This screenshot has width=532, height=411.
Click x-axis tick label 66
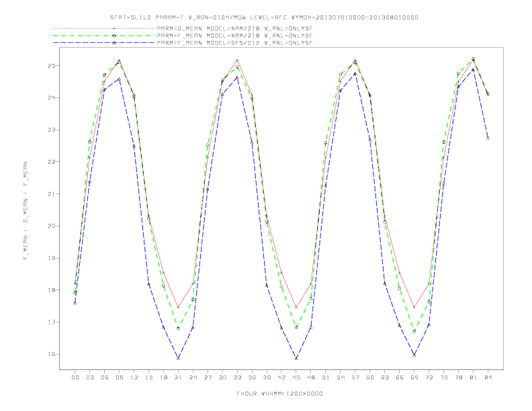tap(400, 377)
